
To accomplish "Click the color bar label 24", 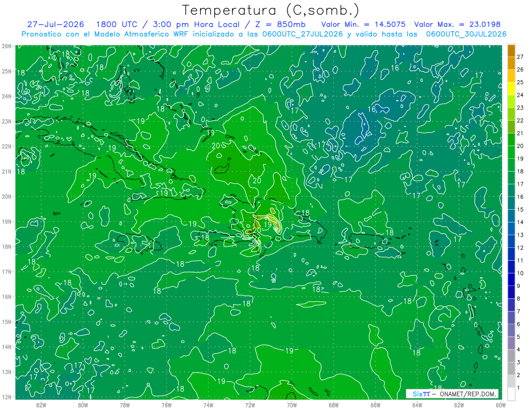I will [x=520, y=95].
